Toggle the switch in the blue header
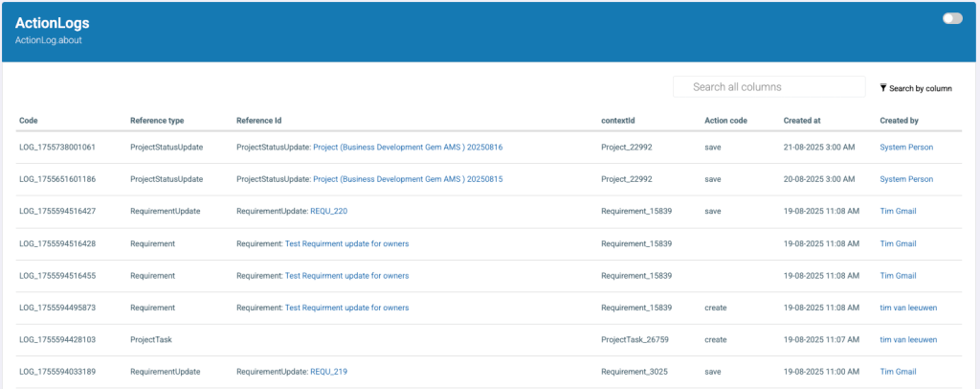980x389 pixels. point(951,18)
